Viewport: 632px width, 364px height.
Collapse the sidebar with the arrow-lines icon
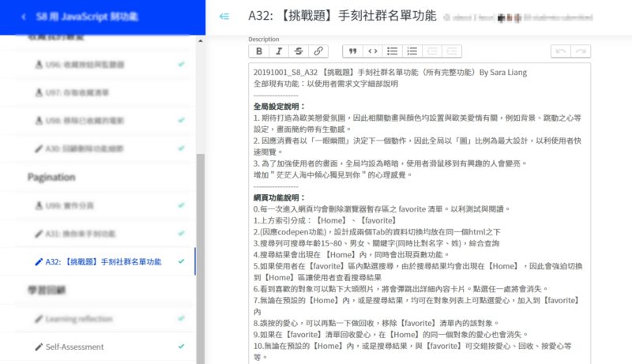[x=224, y=17]
